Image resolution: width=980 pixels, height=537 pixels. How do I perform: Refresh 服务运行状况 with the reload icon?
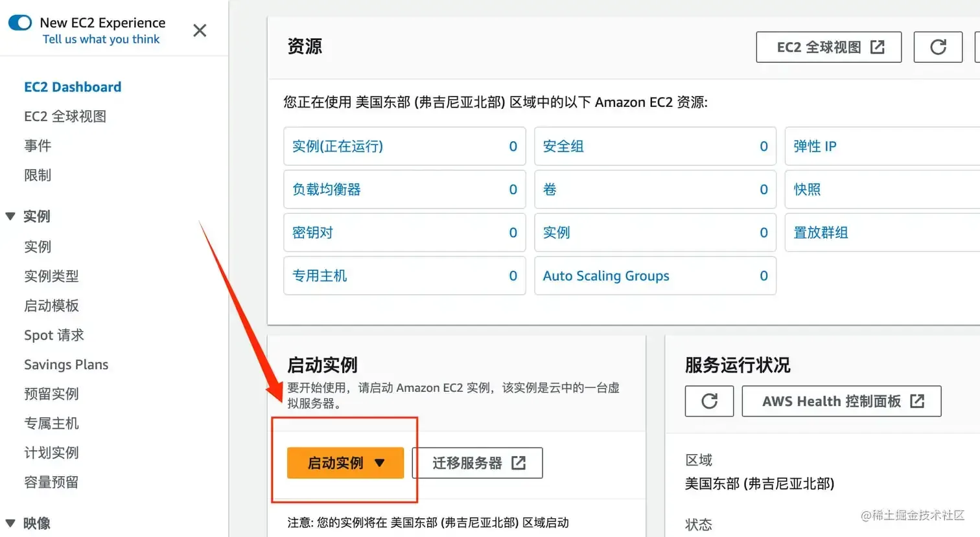click(x=709, y=401)
